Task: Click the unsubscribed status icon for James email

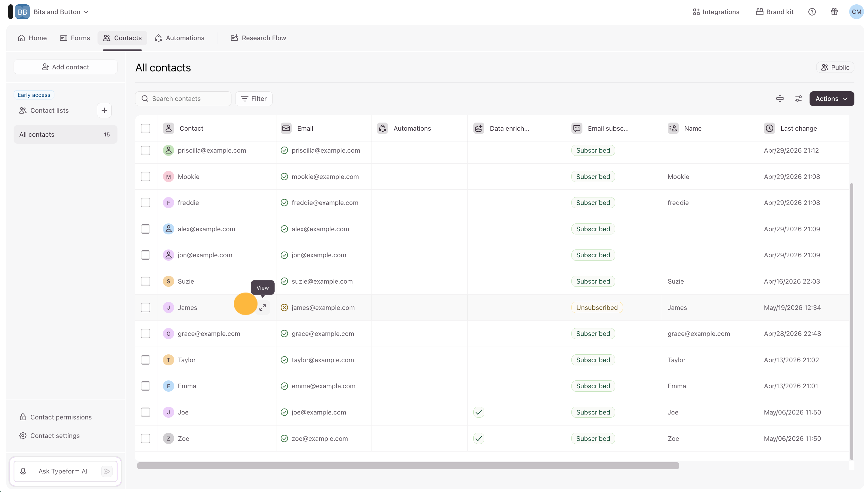Action: point(284,308)
